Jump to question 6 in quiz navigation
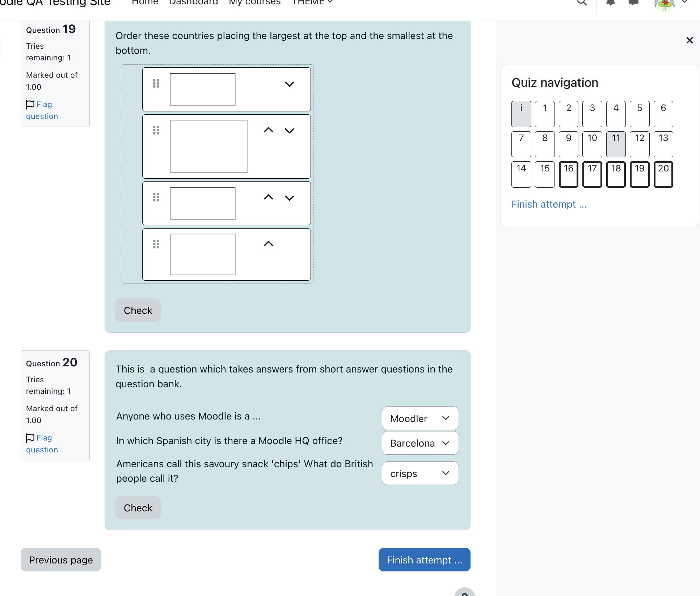Screen dimensions: 700x596 [663, 114]
